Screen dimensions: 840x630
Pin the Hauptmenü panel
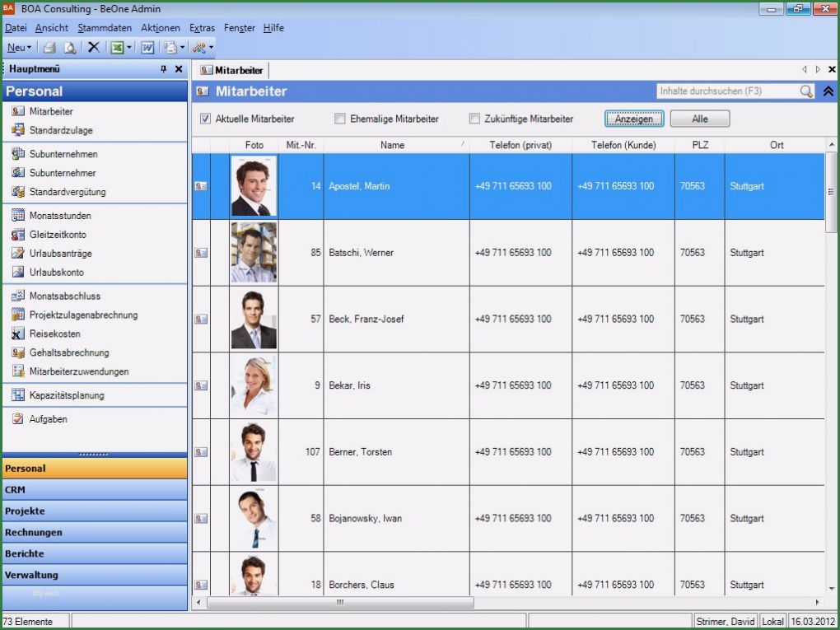[163, 70]
